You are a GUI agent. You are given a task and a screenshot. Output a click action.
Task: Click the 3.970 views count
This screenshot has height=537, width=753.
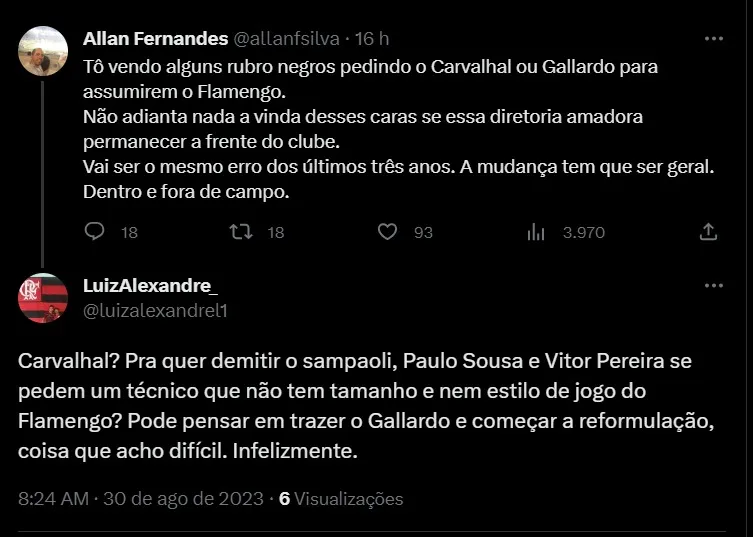coord(584,232)
